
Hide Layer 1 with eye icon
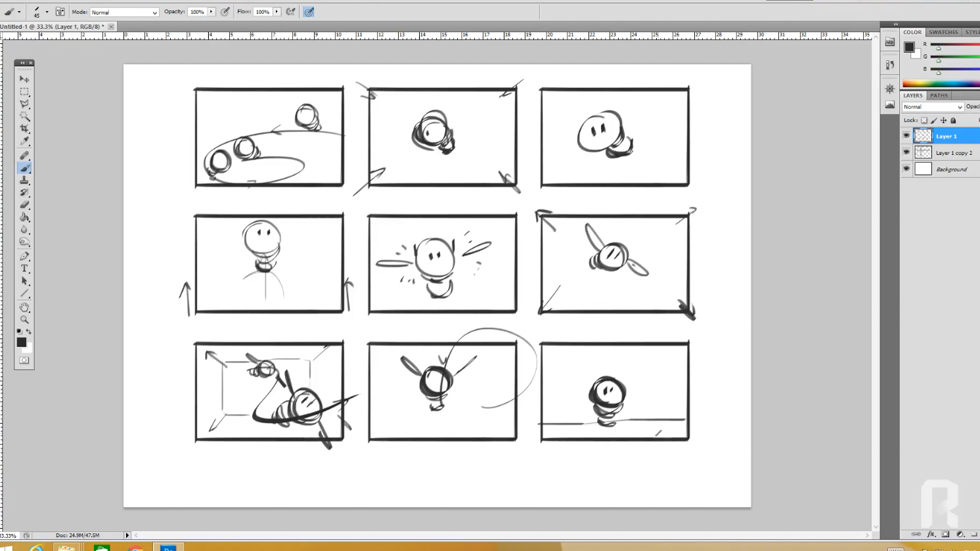(906, 136)
